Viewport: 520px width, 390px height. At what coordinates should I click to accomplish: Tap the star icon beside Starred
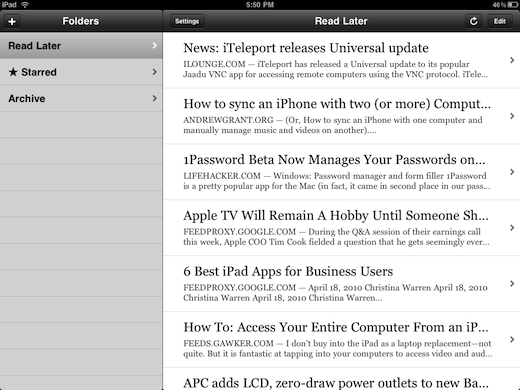click(13, 72)
